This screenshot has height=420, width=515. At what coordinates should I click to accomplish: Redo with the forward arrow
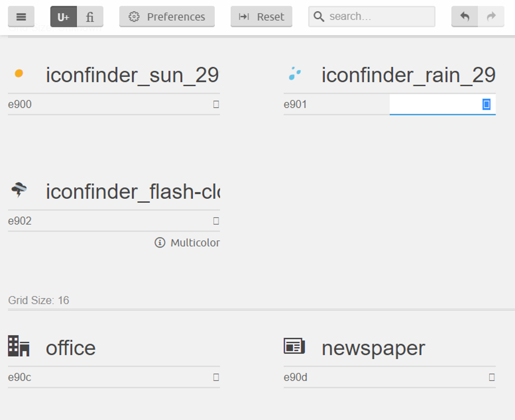click(x=491, y=16)
